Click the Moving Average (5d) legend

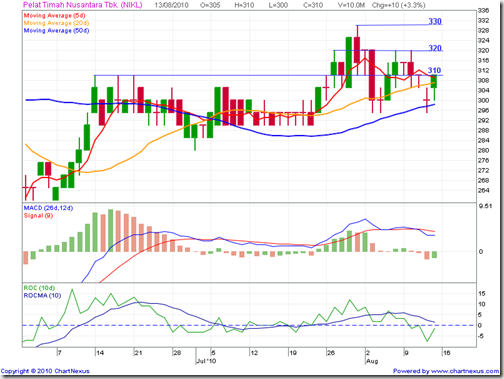click(54, 16)
